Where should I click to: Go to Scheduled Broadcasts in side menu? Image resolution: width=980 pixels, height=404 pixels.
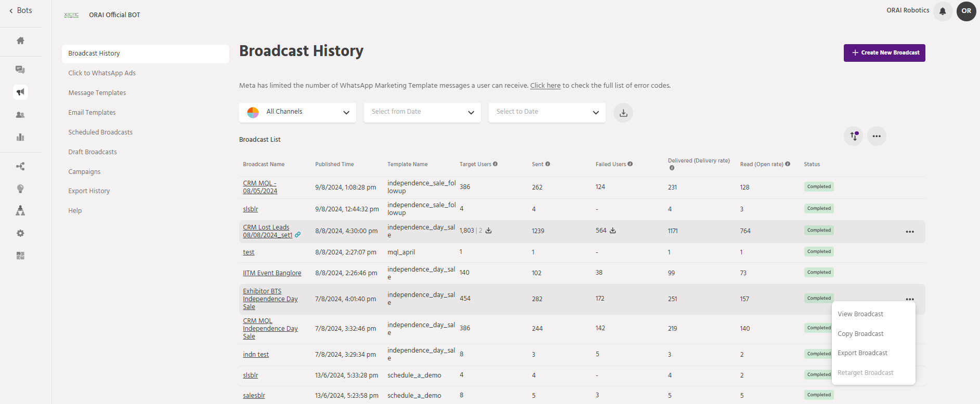[100, 132]
